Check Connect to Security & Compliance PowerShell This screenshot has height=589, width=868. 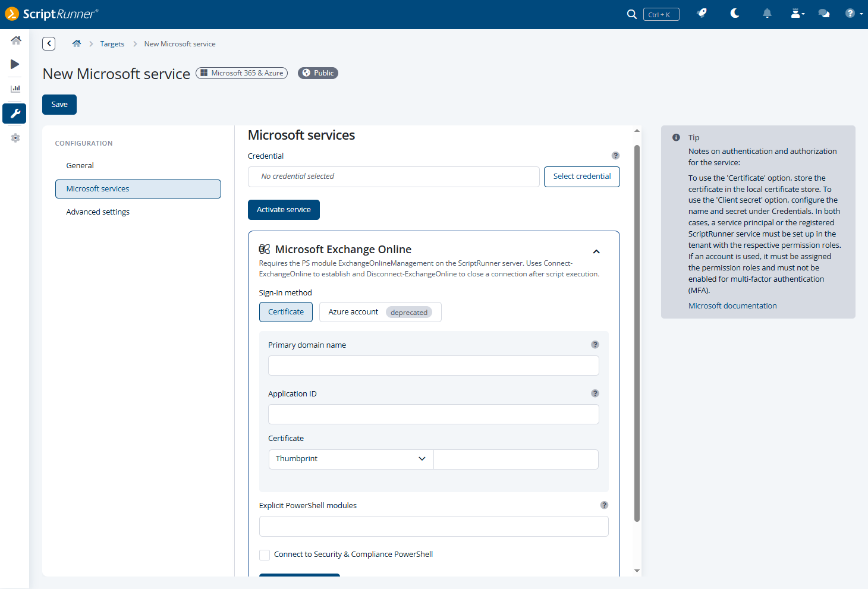(265, 555)
